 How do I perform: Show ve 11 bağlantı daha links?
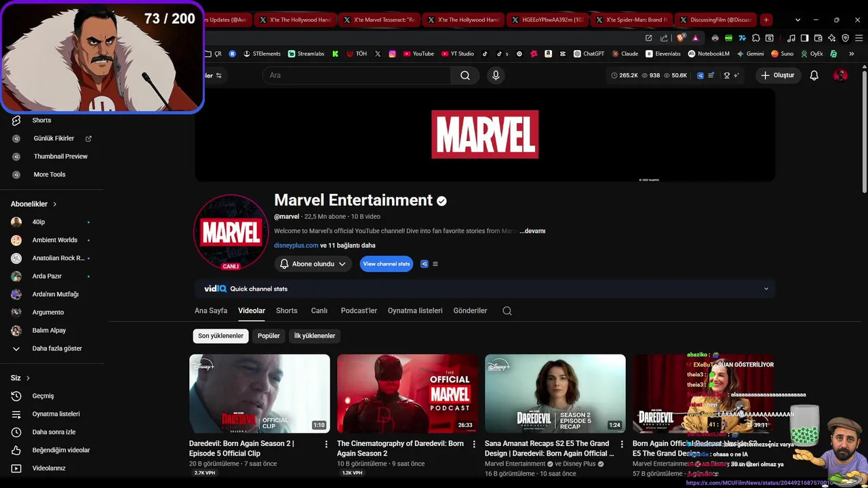coord(348,245)
